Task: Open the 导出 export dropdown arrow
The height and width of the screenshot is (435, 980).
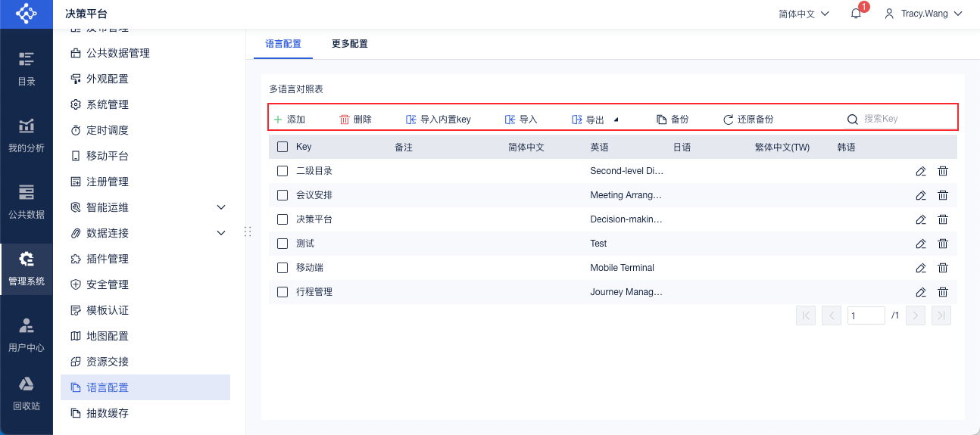Action: click(x=616, y=120)
